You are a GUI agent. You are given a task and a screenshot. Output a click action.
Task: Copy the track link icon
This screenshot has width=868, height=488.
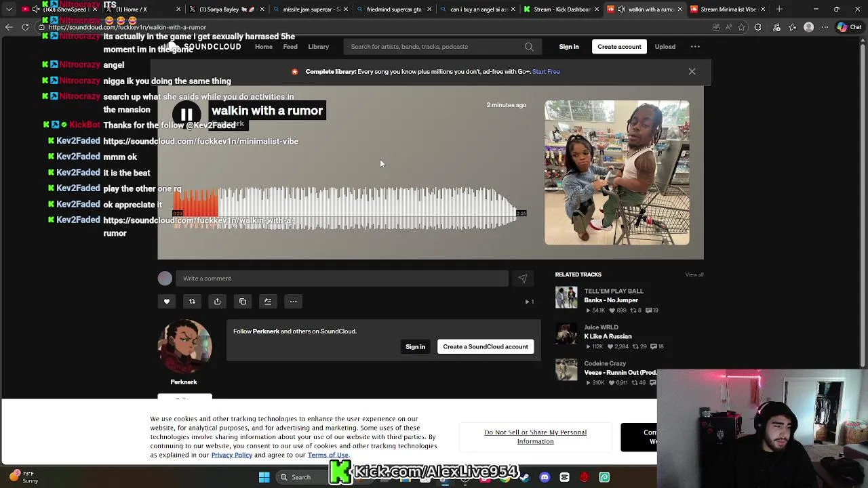tap(243, 302)
